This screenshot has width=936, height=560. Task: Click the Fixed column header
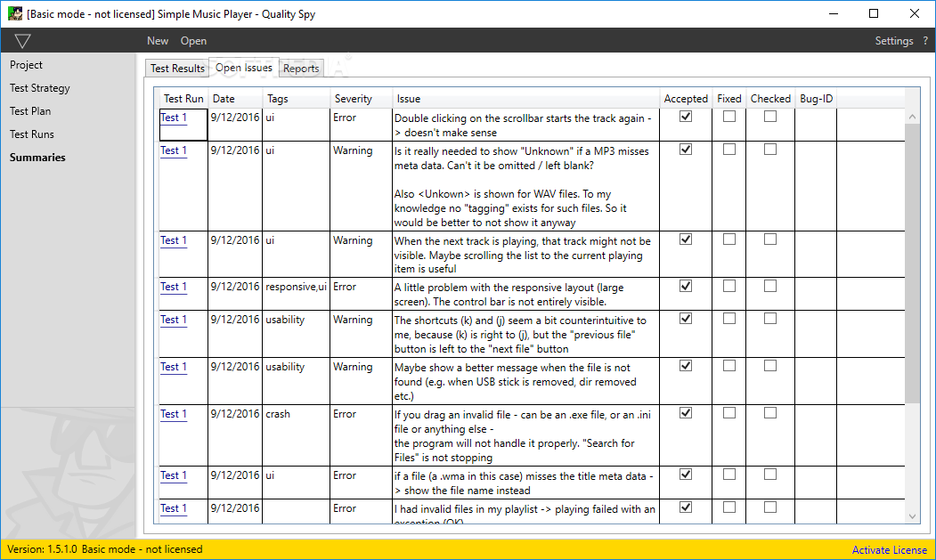coord(728,99)
